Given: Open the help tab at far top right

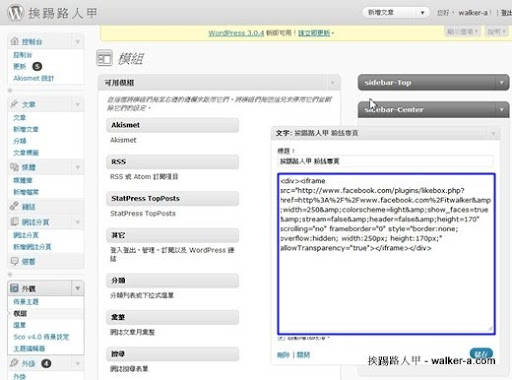Looking at the screenshot, I should coord(497,32).
